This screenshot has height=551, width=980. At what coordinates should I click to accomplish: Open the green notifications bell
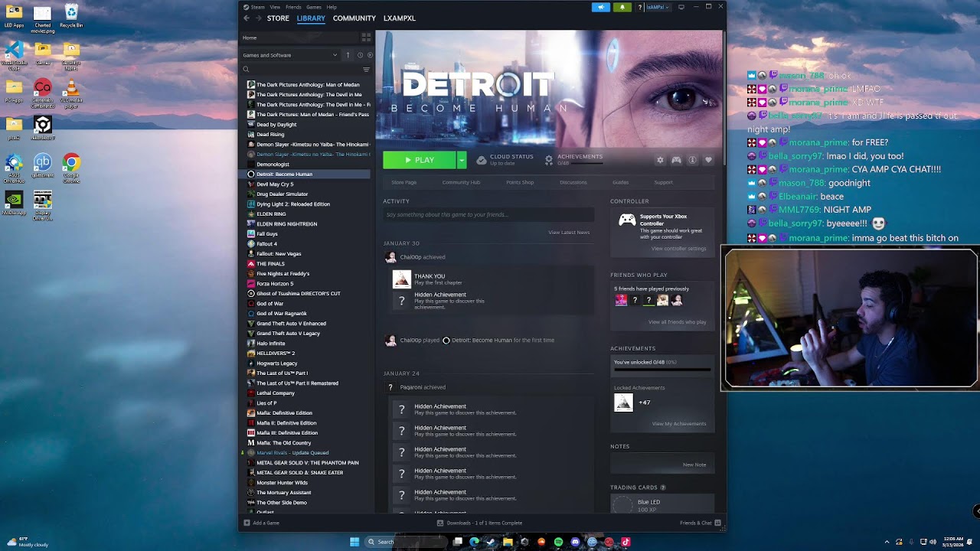(x=622, y=7)
